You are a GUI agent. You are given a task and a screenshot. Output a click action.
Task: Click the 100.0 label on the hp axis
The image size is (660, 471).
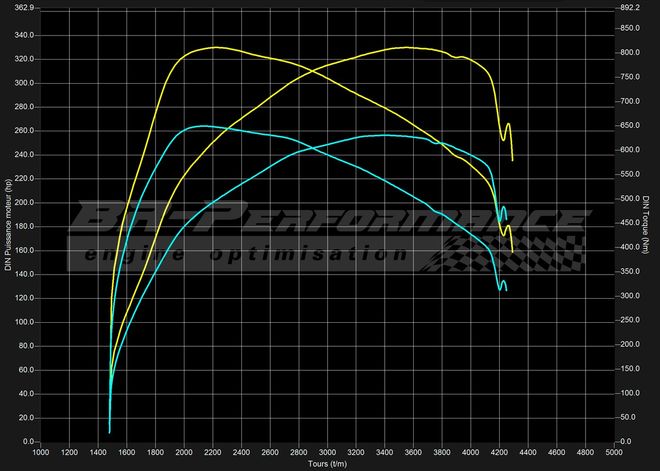(x=24, y=322)
